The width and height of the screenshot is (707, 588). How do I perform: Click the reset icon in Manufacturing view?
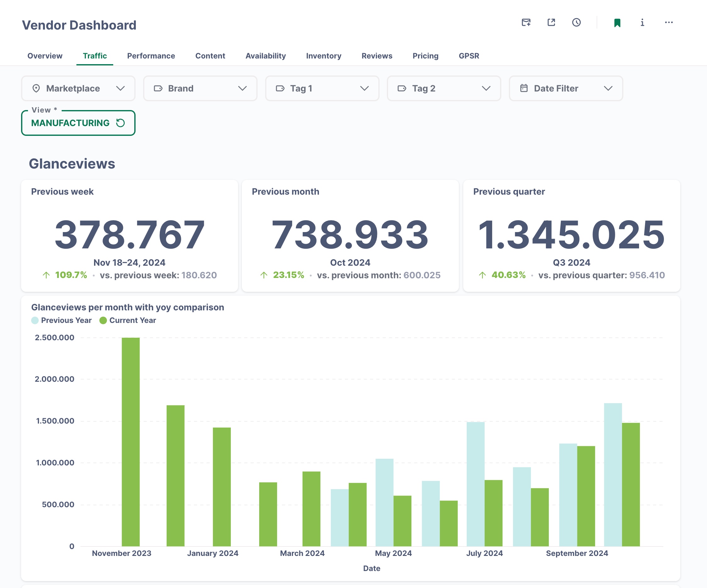[x=120, y=123]
